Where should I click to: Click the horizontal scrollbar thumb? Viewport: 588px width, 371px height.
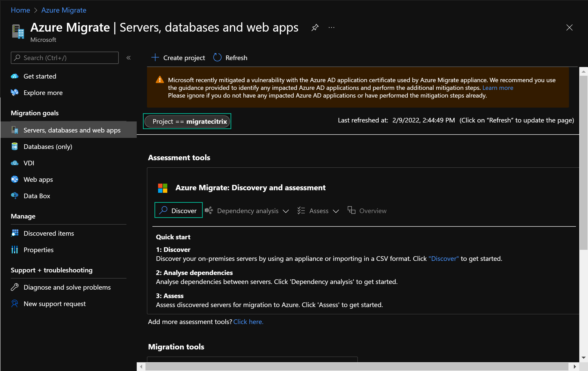357,366
